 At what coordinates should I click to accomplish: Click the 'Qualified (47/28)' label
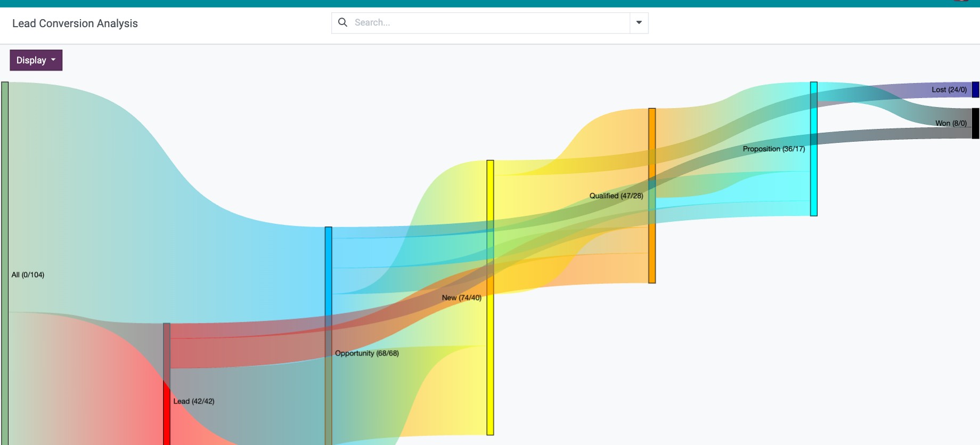coord(616,196)
